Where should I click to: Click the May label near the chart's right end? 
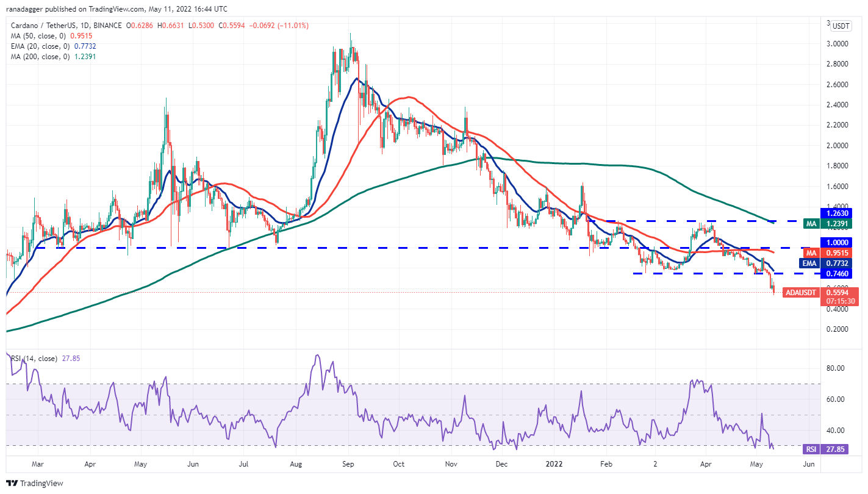[756, 464]
